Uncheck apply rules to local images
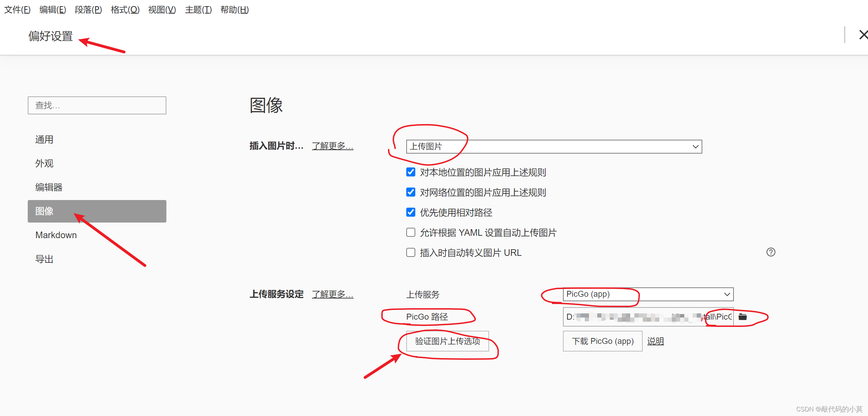Viewport: 868px width, 416px height. (411, 172)
